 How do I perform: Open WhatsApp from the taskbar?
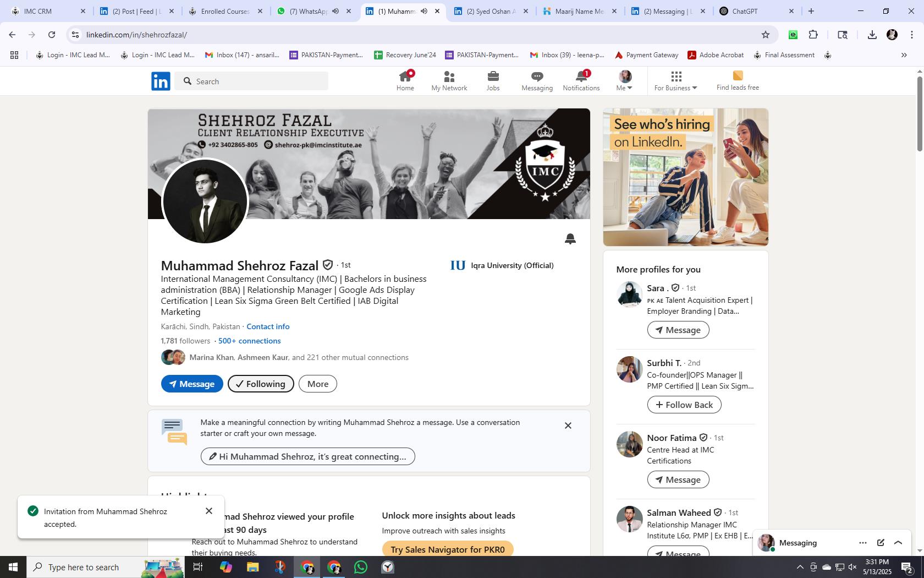pyautogui.click(x=361, y=567)
